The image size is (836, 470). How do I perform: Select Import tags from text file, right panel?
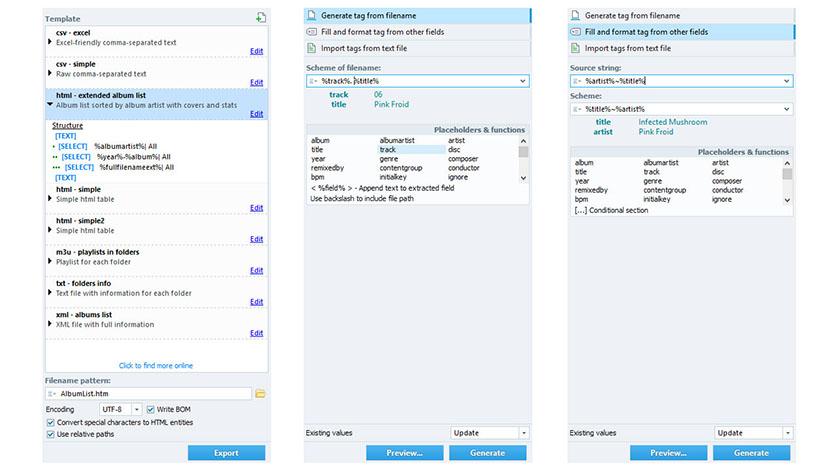click(x=681, y=48)
